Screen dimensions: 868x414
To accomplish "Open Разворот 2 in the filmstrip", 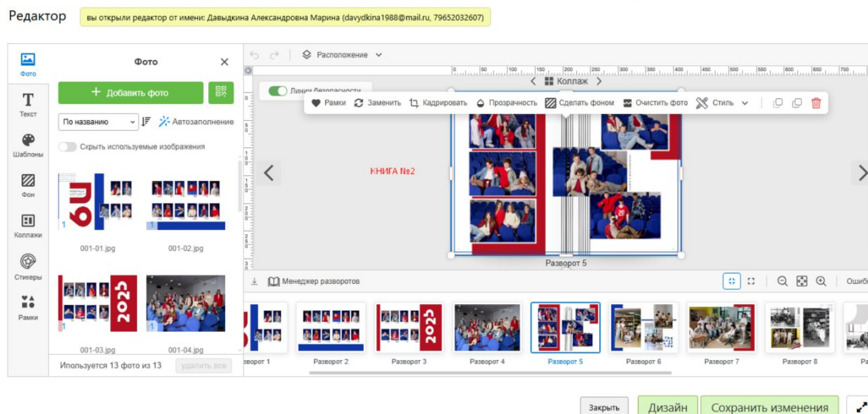I will pos(331,328).
